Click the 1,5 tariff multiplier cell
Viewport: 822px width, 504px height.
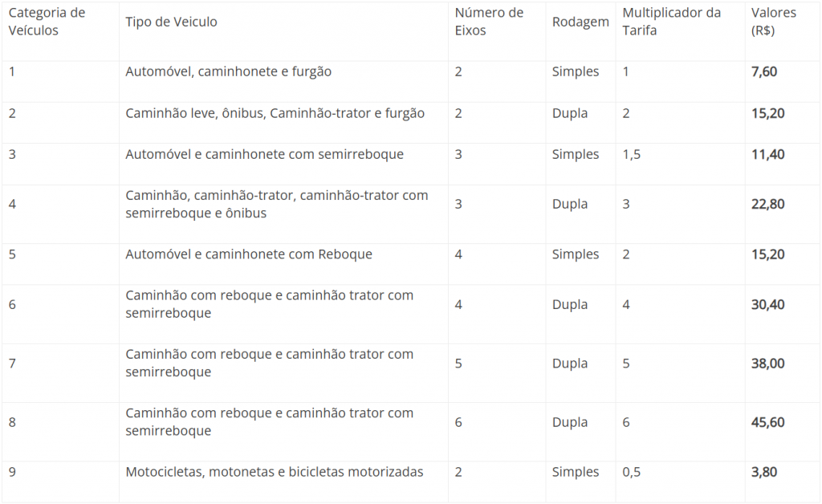(632, 154)
